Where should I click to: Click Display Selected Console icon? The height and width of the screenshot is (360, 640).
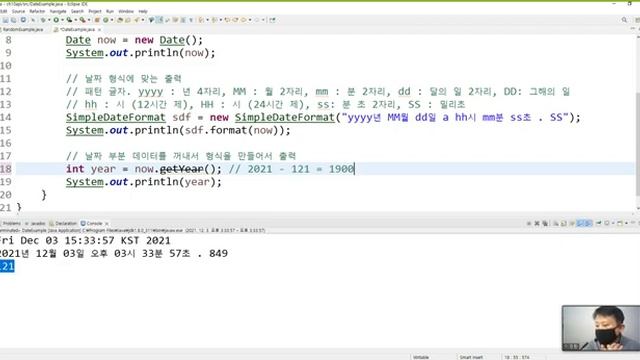[x=607, y=223]
